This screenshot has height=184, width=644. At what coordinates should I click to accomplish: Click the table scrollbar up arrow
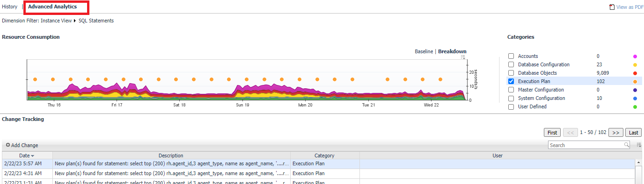pyautogui.click(x=639, y=163)
